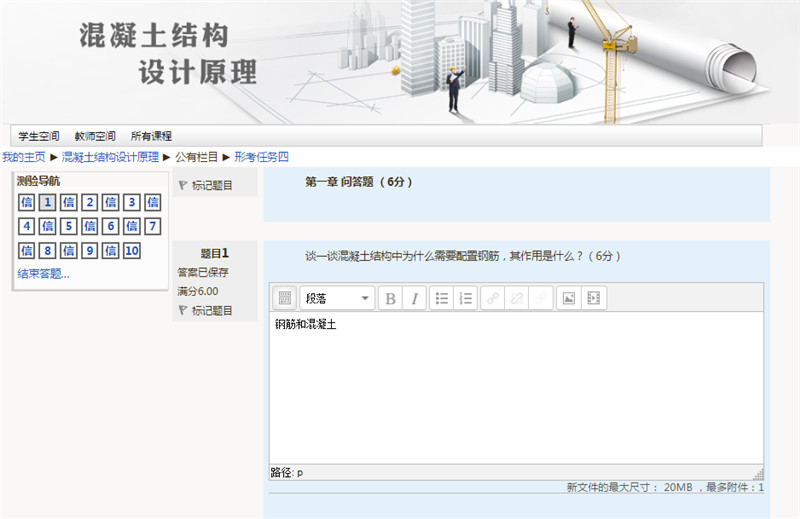Open the 所有课程 menu
This screenshot has width=800, height=519.
click(151, 136)
